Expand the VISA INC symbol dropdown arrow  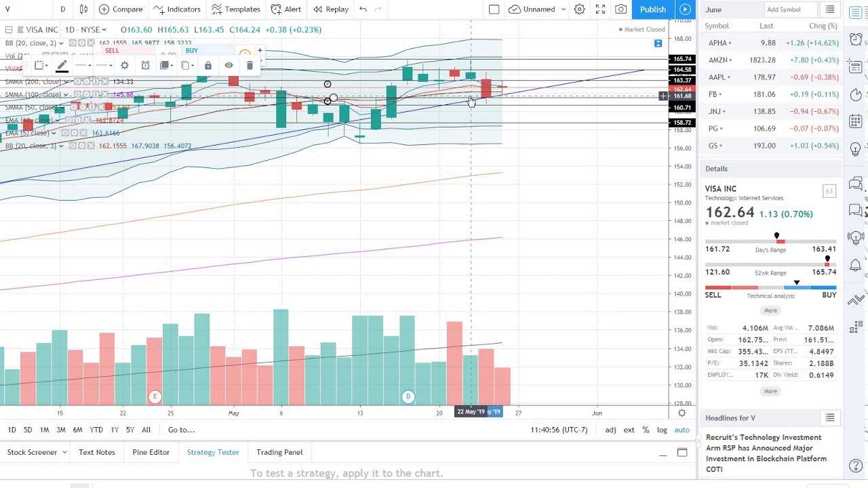pyautogui.click(x=104, y=30)
